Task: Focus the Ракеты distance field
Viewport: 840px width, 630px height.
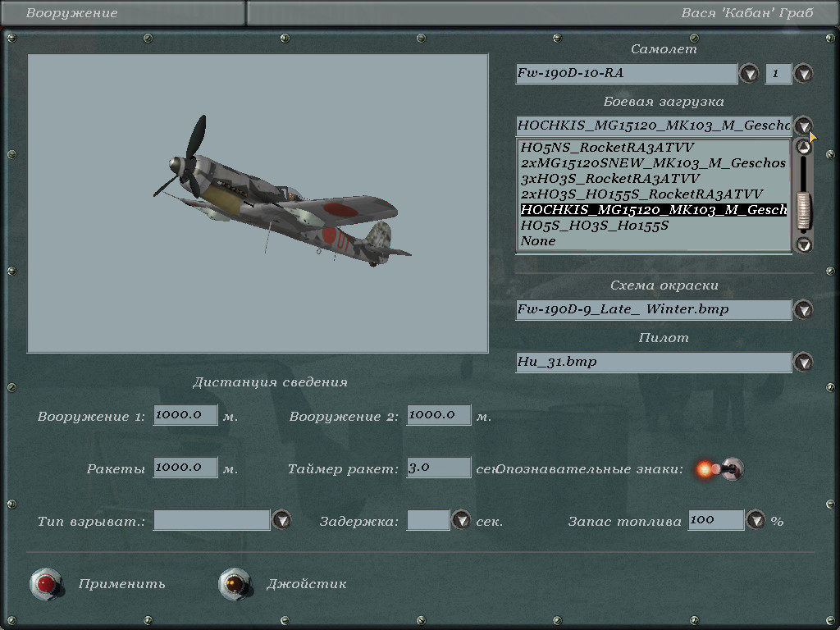Action: 185,468
